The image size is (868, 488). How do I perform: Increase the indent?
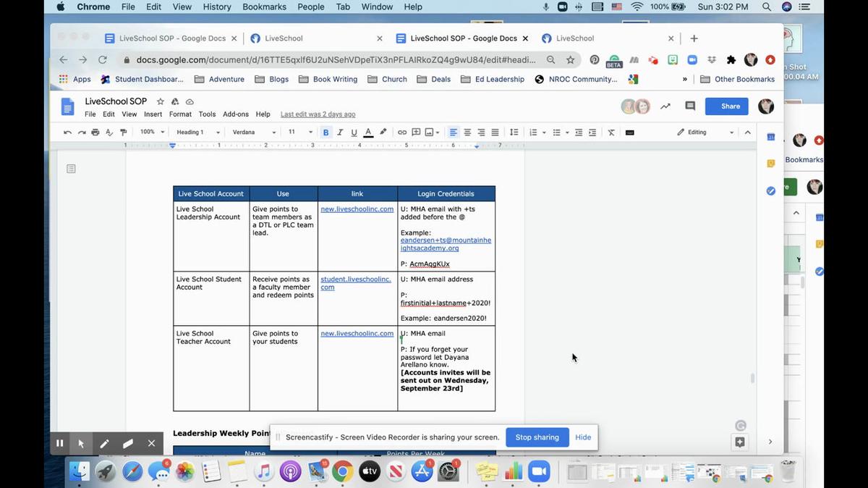592,132
